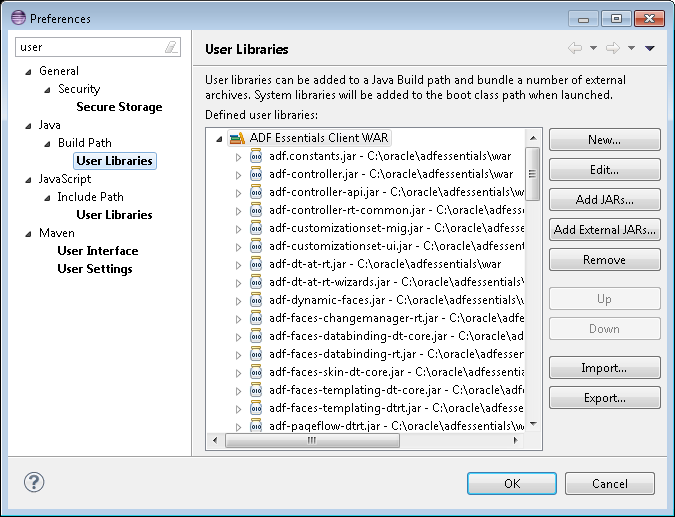Image resolution: width=675 pixels, height=517 pixels.
Task: Click the Export... button
Action: click(604, 398)
